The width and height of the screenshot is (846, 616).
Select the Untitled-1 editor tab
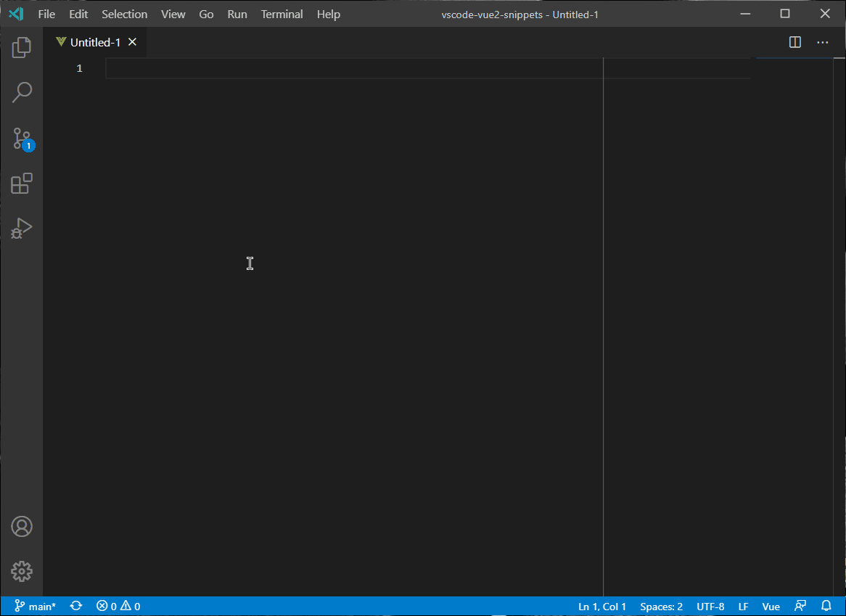tap(95, 42)
